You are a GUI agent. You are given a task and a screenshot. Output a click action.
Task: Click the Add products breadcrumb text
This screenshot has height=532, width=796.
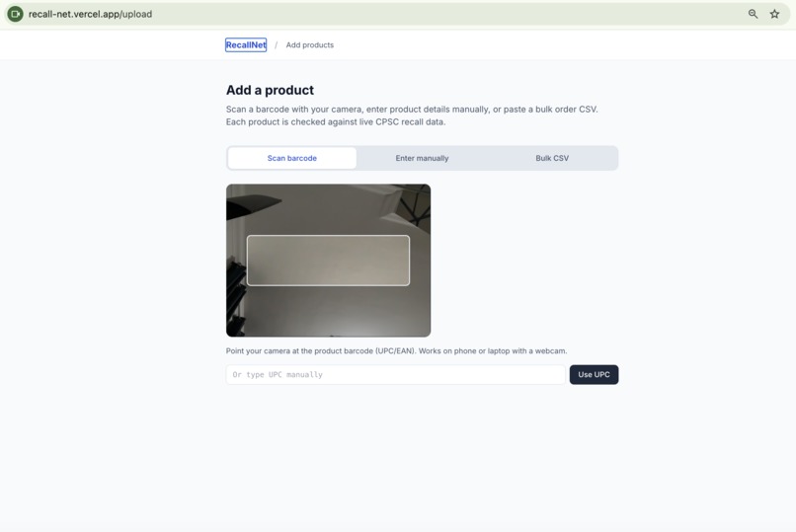pyautogui.click(x=310, y=45)
